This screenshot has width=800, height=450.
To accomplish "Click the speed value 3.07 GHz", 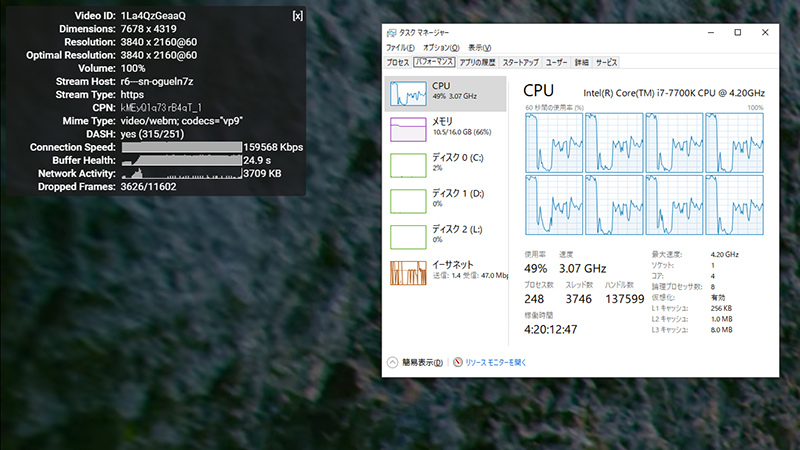I will [583, 268].
